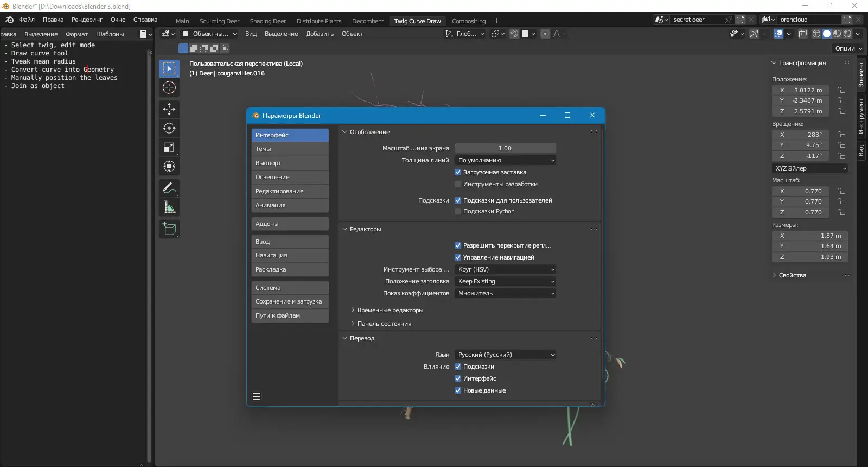The width and height of the screenshot is (868, 467).
Task: Choose the Move tool in viewport toolbar
Action: (x=169, y=109)
